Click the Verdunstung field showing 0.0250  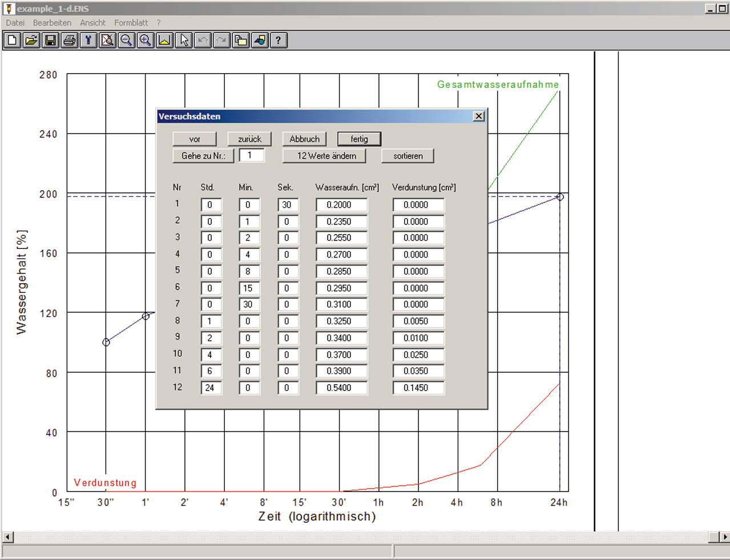(x=418, y=355)
